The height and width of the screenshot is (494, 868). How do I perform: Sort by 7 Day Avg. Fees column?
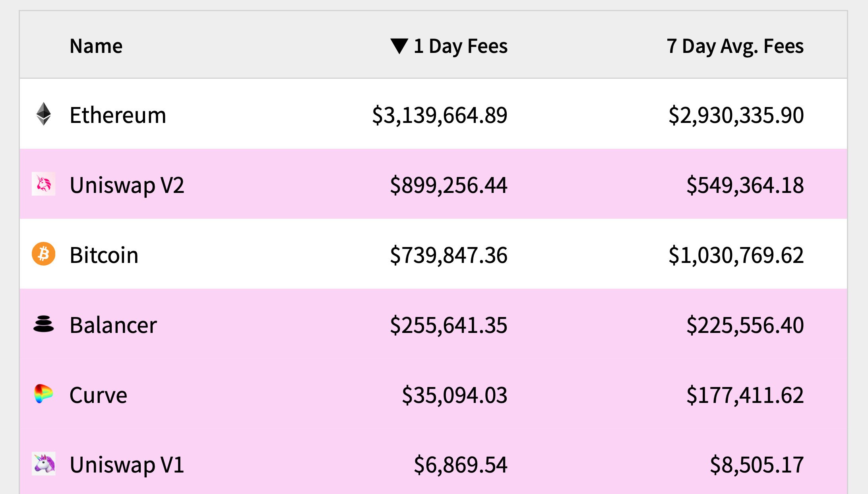pos(735,46)
